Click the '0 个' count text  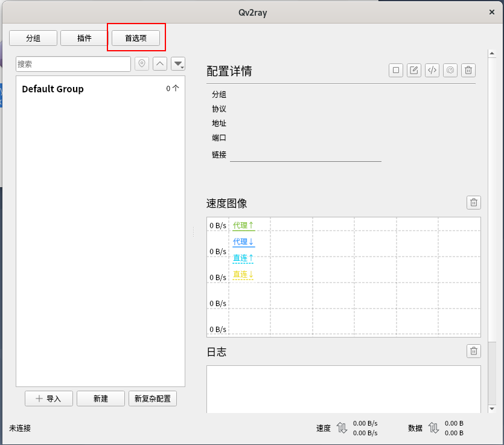172,88
